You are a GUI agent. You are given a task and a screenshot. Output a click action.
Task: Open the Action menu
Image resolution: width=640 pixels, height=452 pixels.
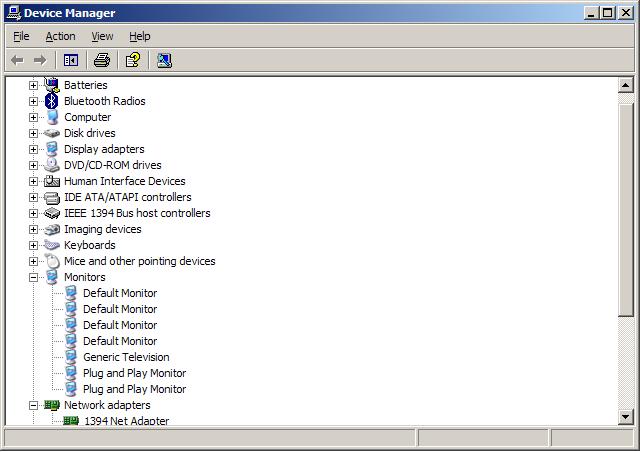coord(60,36)
